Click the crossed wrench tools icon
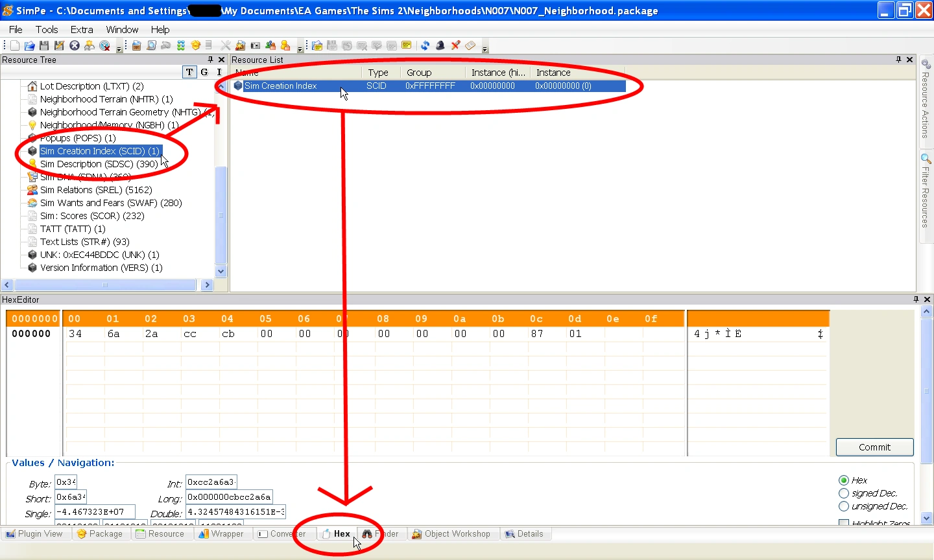Viewport: 934px width, 560px height. (x=225, y=45)
